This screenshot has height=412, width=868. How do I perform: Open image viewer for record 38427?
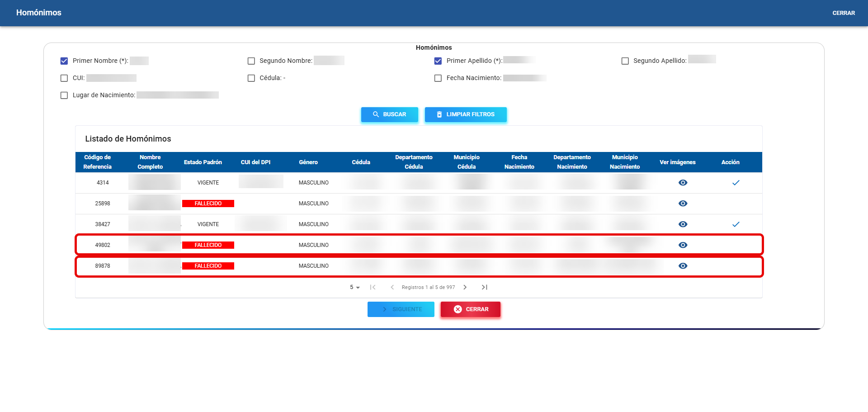683,224
